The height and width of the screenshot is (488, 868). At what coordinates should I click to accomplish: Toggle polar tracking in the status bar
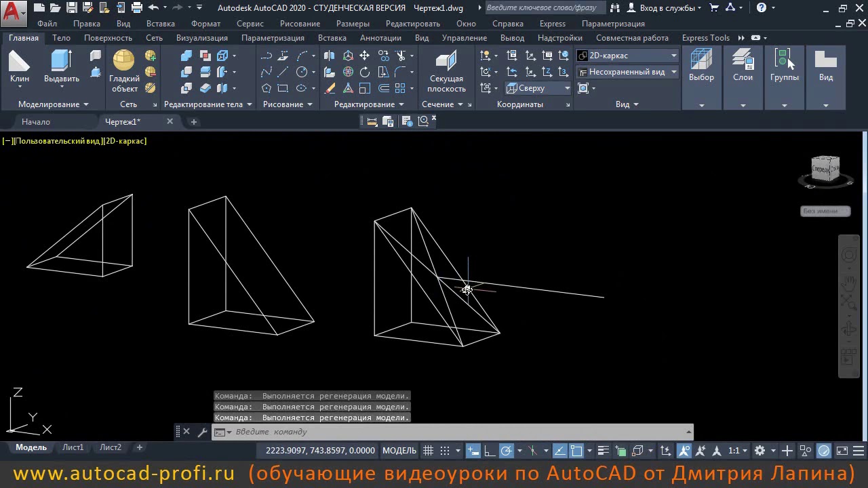click(x=507, y=450)
